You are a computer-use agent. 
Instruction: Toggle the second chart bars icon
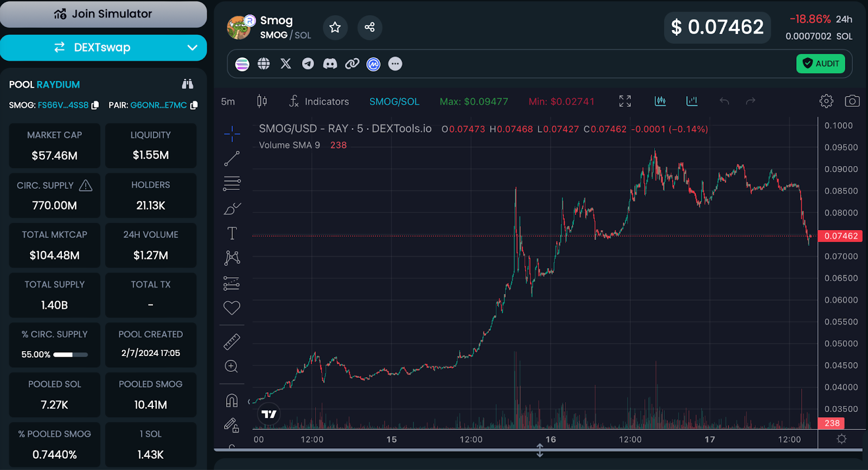point(692,101)
